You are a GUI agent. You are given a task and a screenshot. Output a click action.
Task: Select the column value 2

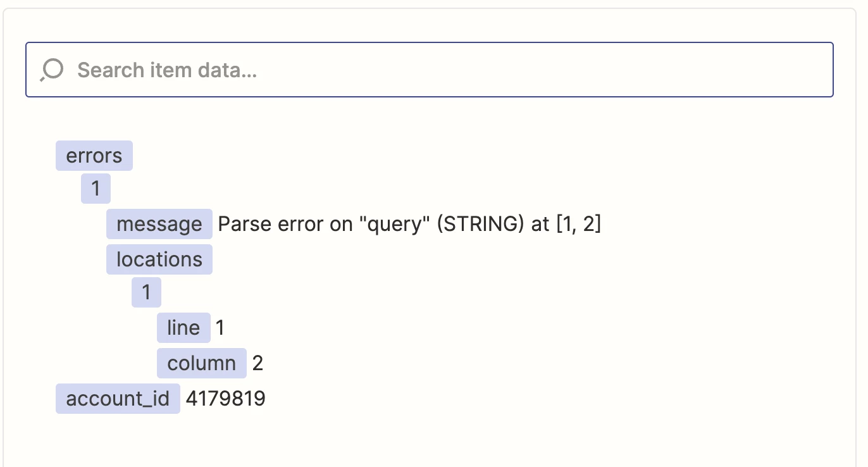(257, 363)
